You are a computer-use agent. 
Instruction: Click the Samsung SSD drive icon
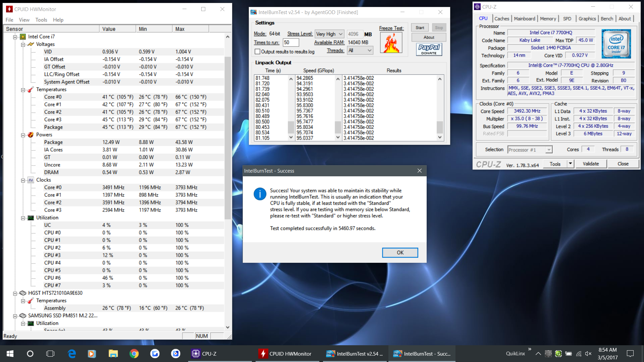tap(23, 316)
